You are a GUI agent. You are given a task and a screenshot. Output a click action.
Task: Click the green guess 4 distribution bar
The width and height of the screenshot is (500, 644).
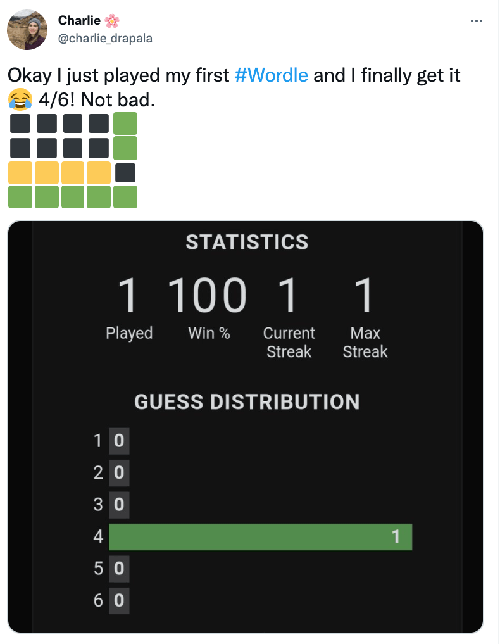tap(260, 537)
